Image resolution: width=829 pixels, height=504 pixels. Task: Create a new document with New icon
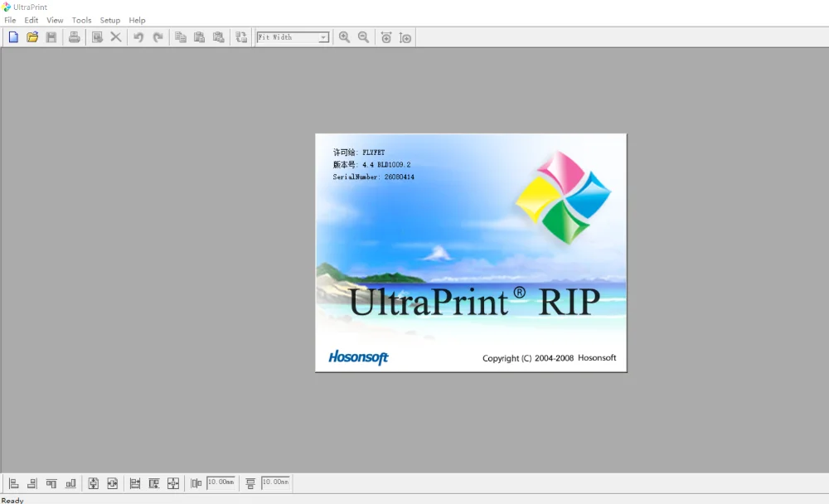tap(13, 37)
